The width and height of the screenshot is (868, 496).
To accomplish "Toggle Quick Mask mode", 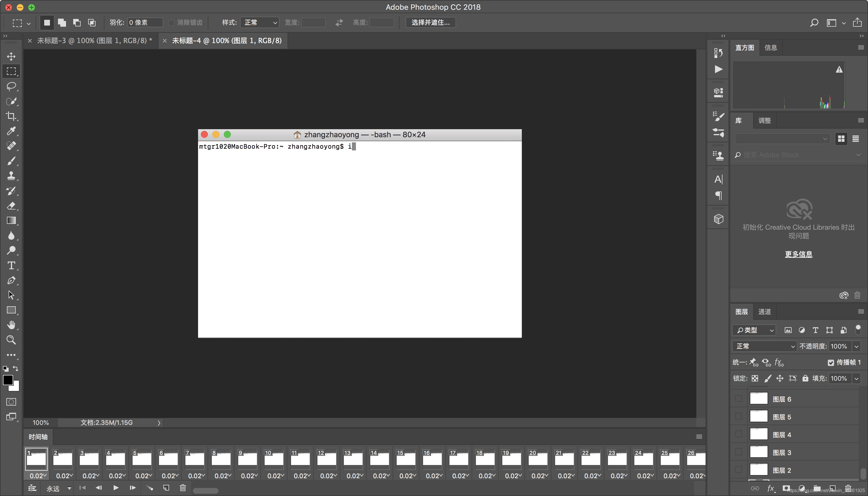I will point(11,402).
